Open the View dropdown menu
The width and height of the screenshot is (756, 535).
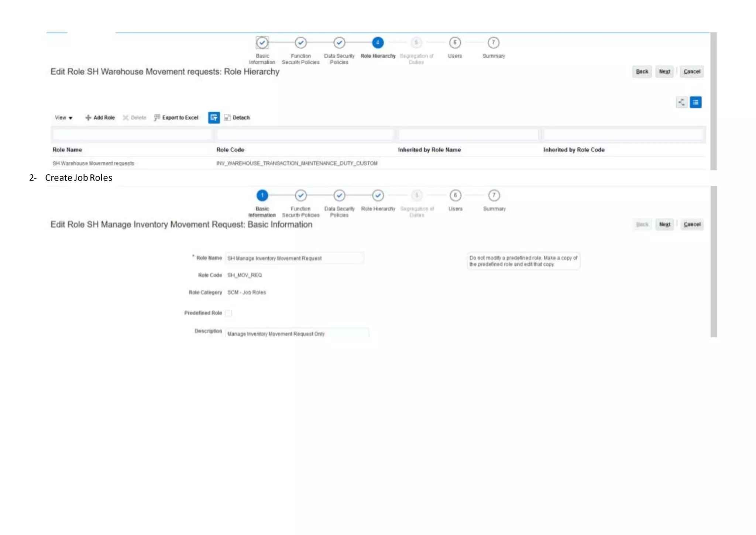pyautogui.click(x=63, y=117)
